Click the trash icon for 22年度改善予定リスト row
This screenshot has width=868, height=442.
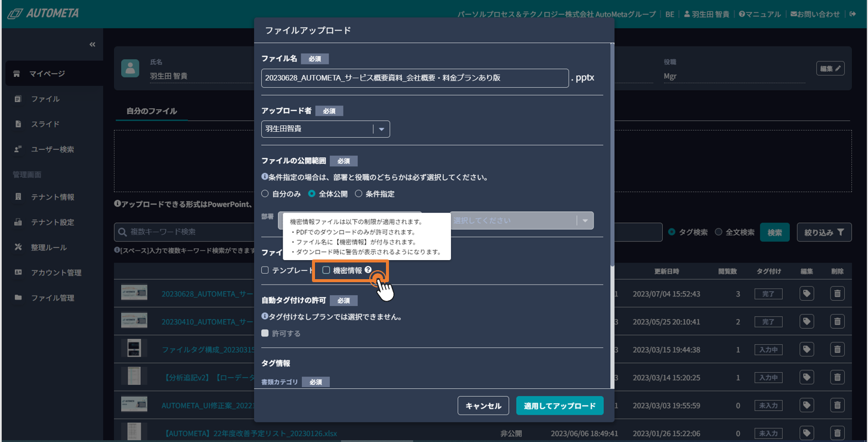pyautogui.click(x=838, y=433)
